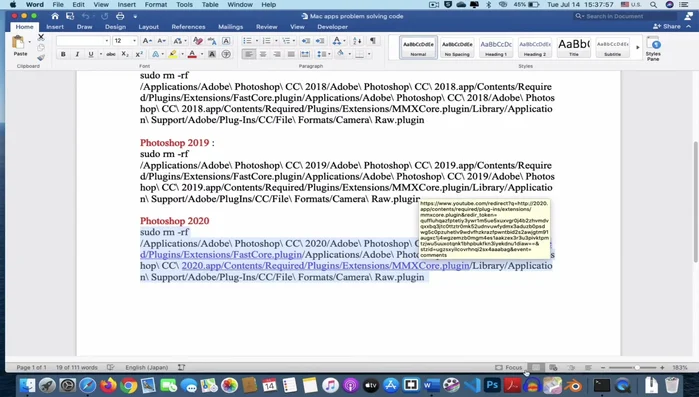Click the enclose characters icon
This screenshot has height=397, width=699.
click(226, 54)
